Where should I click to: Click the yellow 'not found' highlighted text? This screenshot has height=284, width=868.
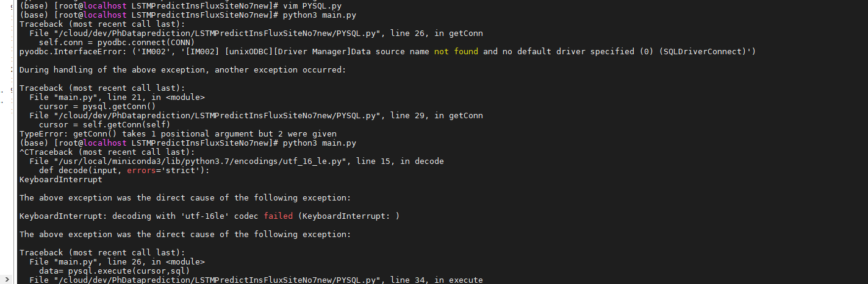coord(456,51)
